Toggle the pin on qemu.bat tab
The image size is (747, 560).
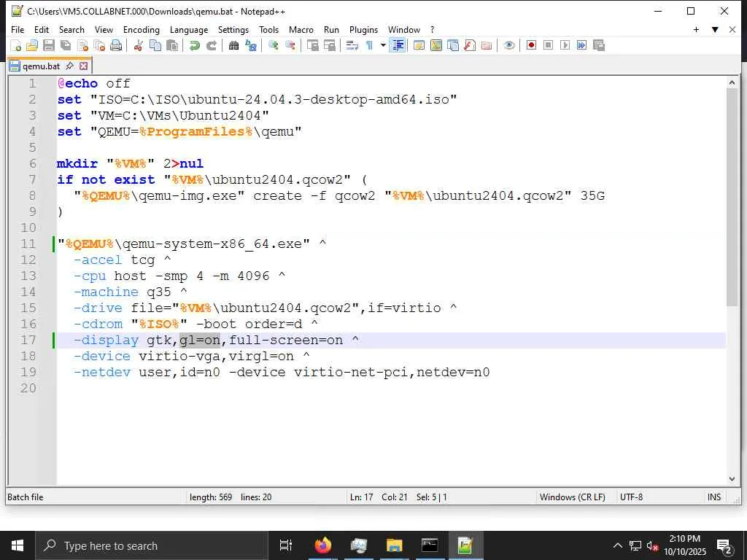[69, 66]
